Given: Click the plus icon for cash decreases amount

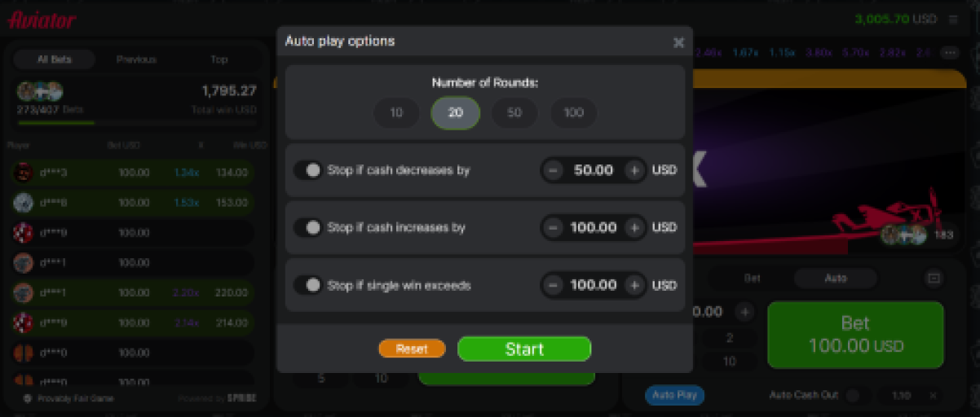Looking at the screenshot, I should [633, 170].
